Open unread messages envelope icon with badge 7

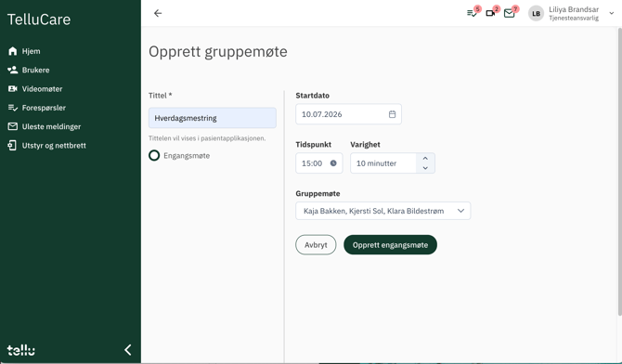pos(510,13)
